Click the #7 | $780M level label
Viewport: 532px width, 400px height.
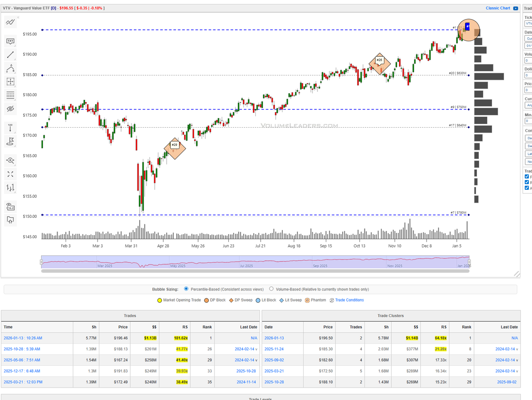click(x=458, y=212)
